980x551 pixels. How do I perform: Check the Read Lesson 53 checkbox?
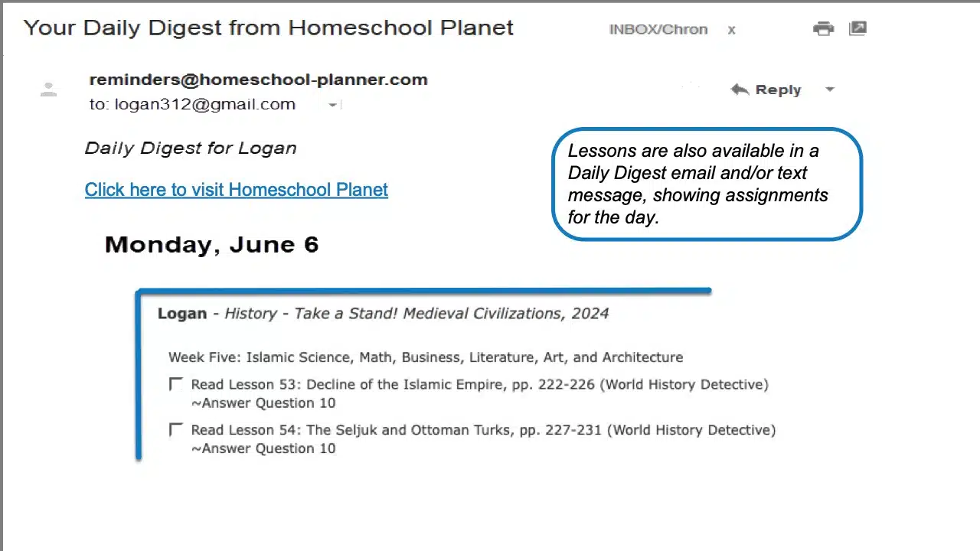pyautogui.click(x=176, y=384)
